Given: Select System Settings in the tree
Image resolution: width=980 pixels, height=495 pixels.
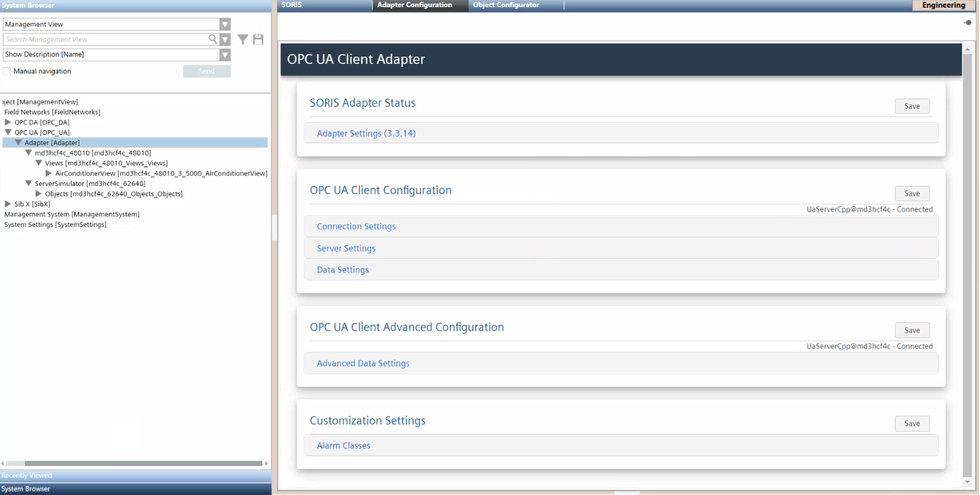Looking at the screenshot, I should point(55,224).
